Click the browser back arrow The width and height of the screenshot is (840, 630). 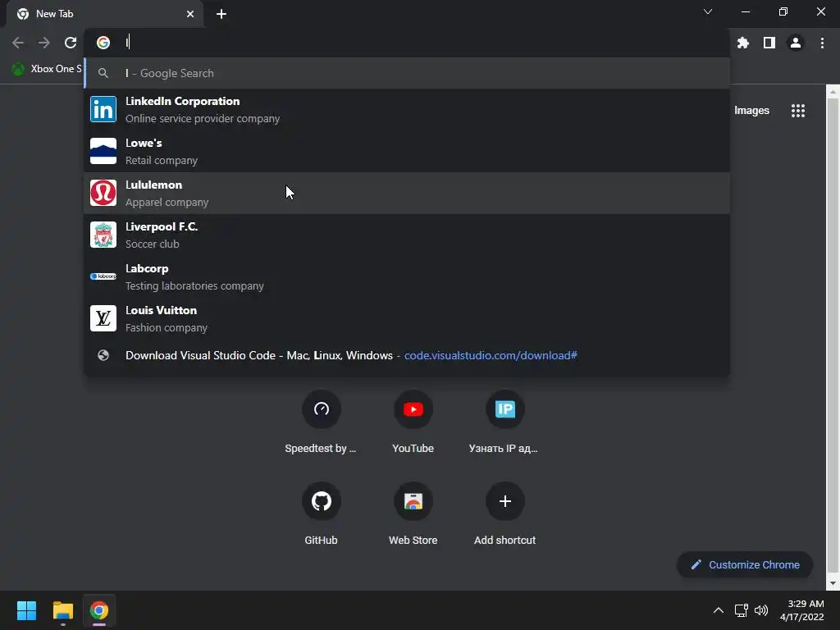click(18, 43)
